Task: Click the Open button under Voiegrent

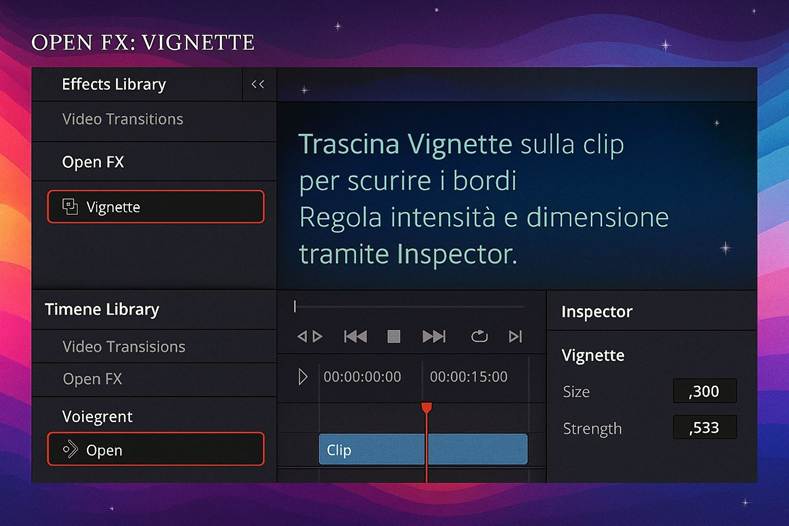Action: point(155,449)
